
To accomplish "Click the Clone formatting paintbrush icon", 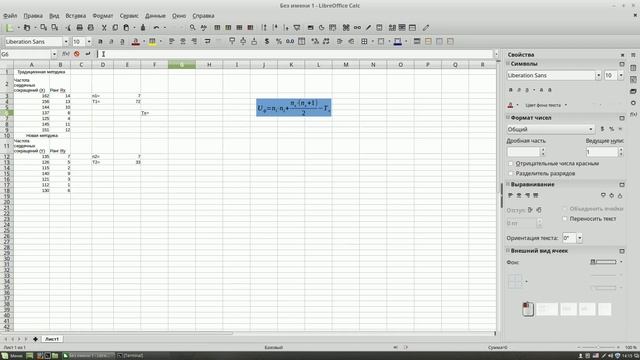I will pos(143,28).
